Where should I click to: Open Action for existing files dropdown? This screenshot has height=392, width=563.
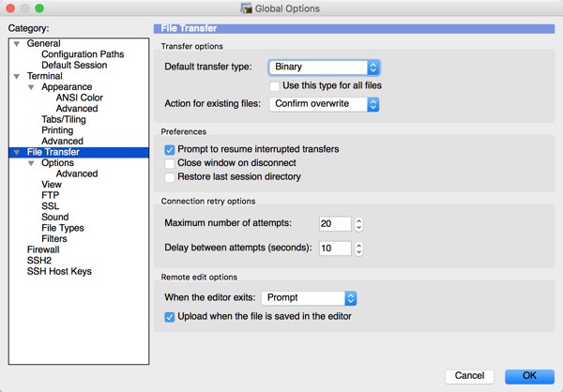[324, 104]
